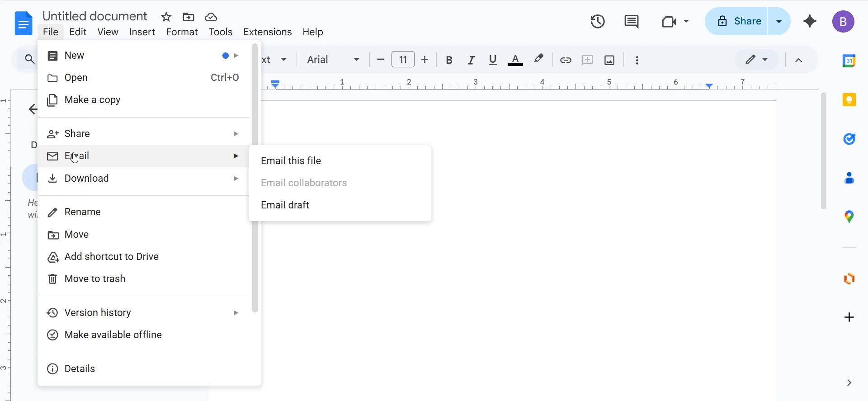This screenshot has width=868, height=401.
Task: Open Contacts side panel icon
Action: pyautogui.click(x=849, y=178)
